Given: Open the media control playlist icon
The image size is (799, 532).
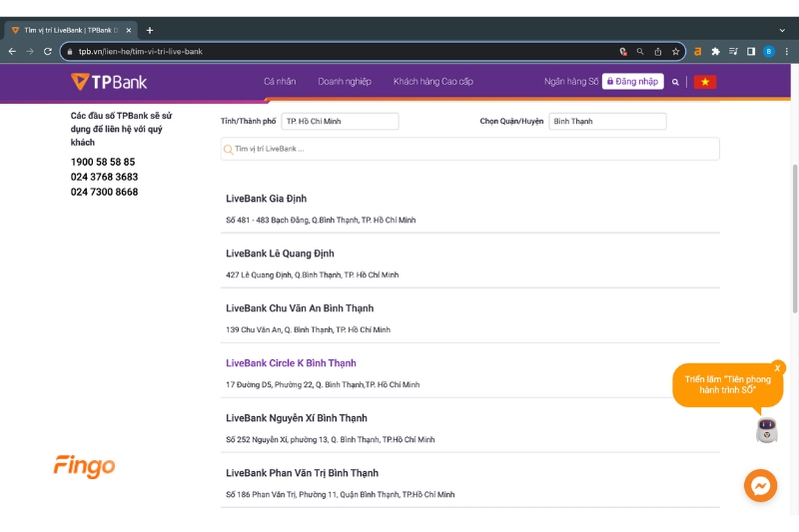Looking at the screenshot, I should pos(733,52).
